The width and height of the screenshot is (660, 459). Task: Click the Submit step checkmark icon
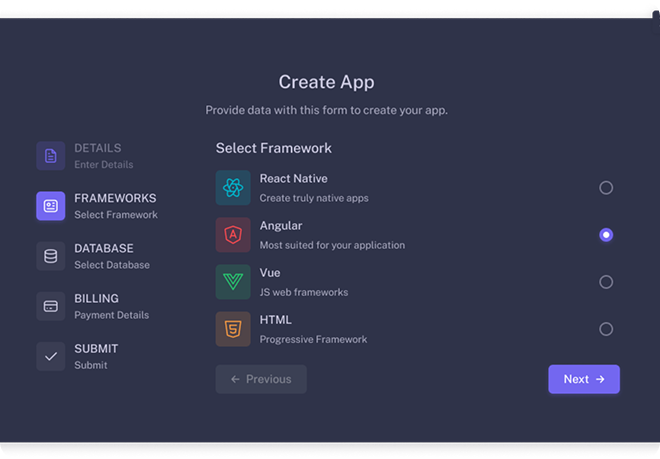51,356
